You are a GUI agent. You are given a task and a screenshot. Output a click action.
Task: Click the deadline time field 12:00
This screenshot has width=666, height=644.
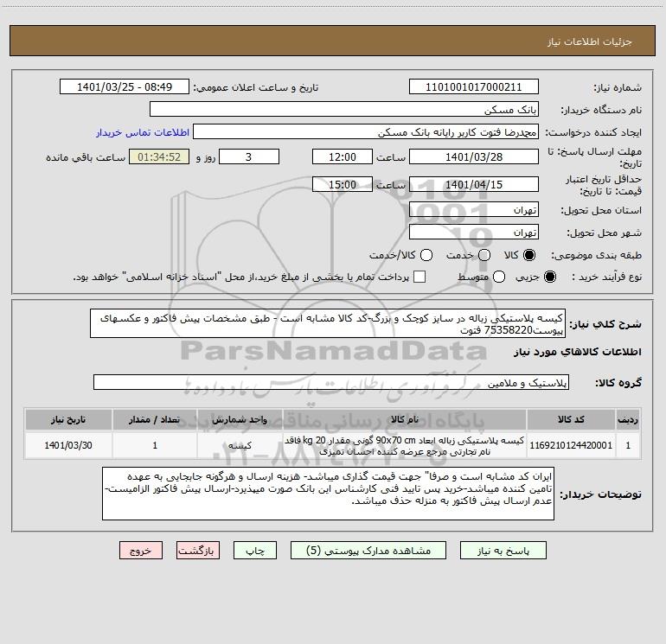click(x=343, y=156)
